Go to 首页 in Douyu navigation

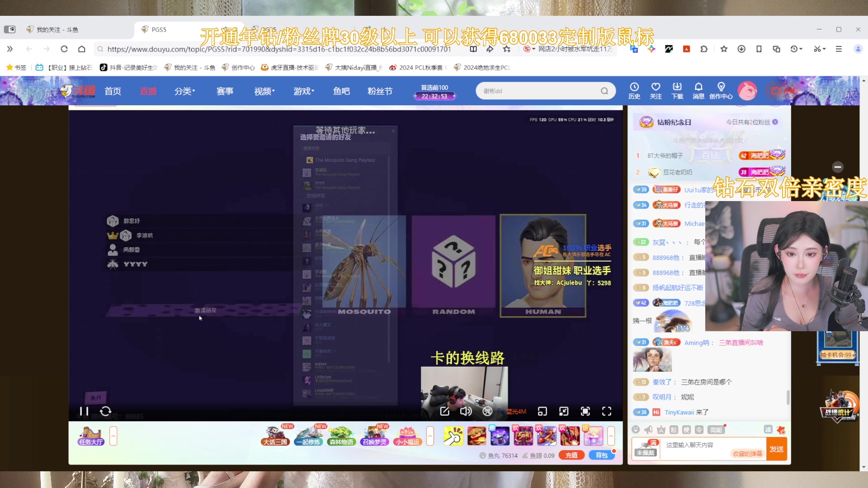click(x=113, y=91)
